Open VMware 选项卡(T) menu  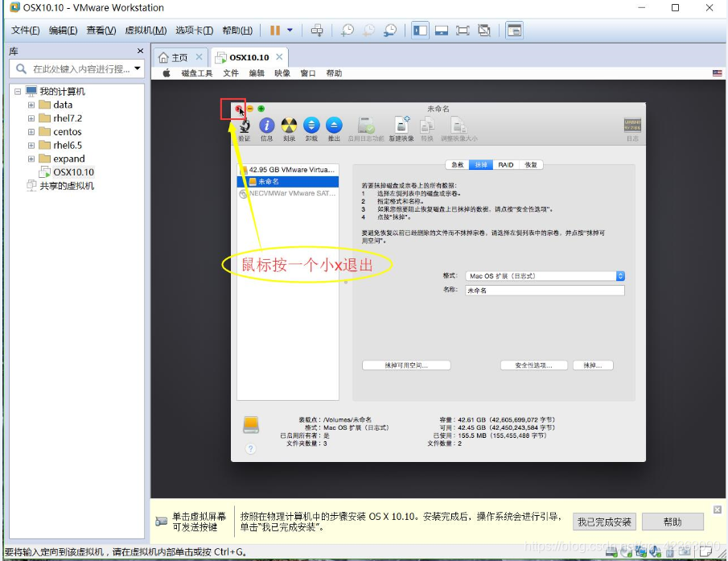[194, 31]
